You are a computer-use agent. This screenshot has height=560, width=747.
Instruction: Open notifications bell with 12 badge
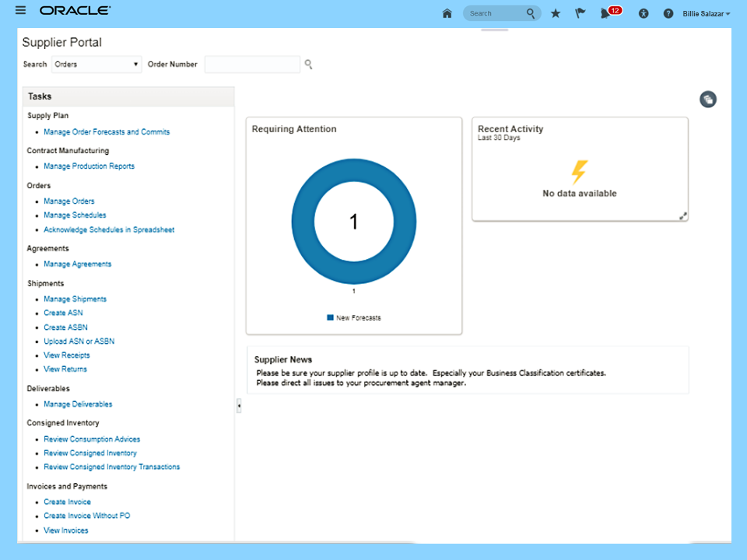coord(610,12)
